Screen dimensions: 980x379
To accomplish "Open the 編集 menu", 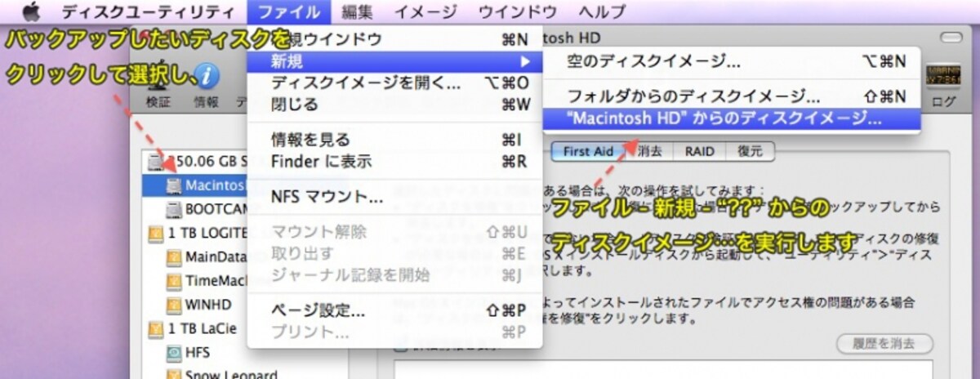I will (x=357, y=11).
